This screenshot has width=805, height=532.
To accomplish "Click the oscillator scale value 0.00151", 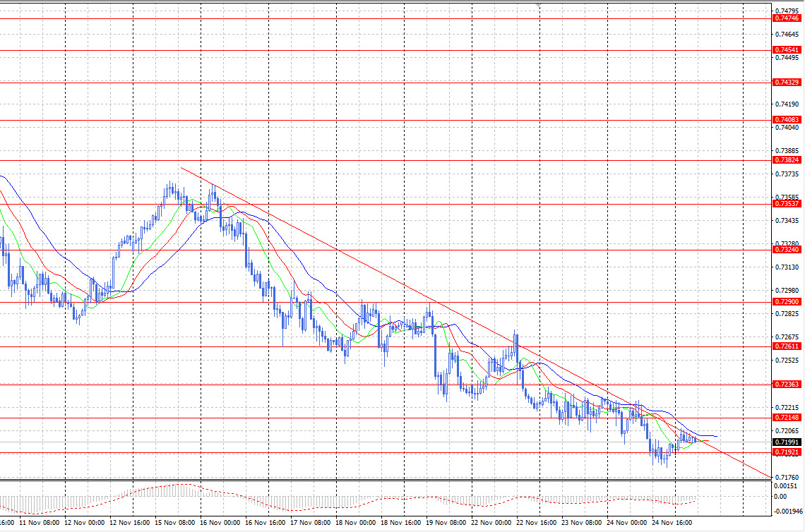I will (785, 486).
